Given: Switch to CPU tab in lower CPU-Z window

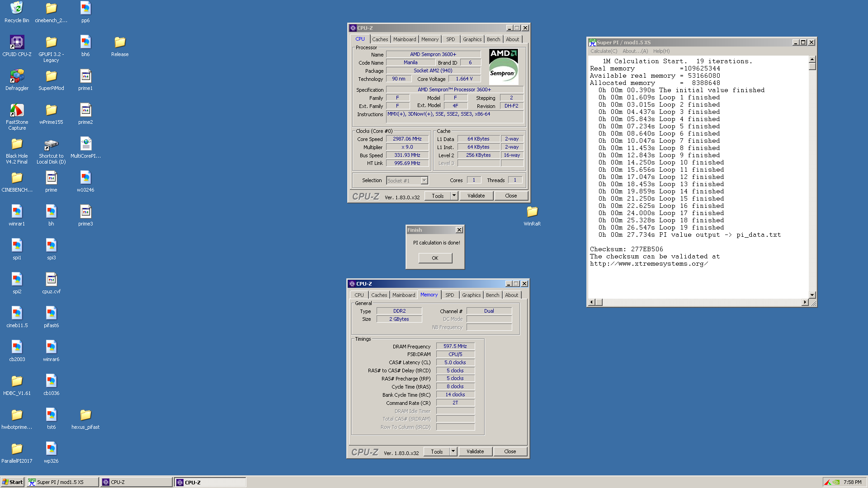Looking at the screenshot, I should pyautogui.click(x=359, y=295).
